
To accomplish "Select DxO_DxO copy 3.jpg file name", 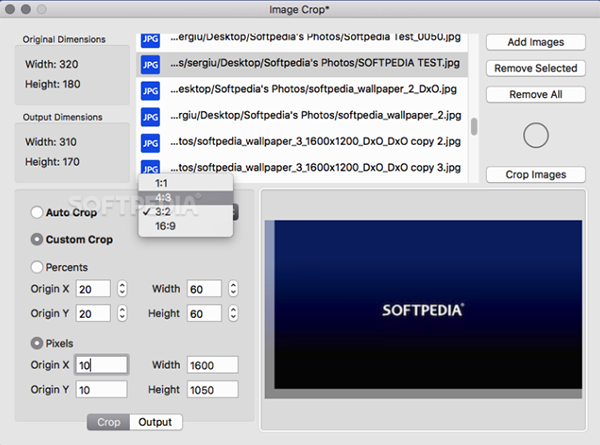I will (x=315, y=168).
